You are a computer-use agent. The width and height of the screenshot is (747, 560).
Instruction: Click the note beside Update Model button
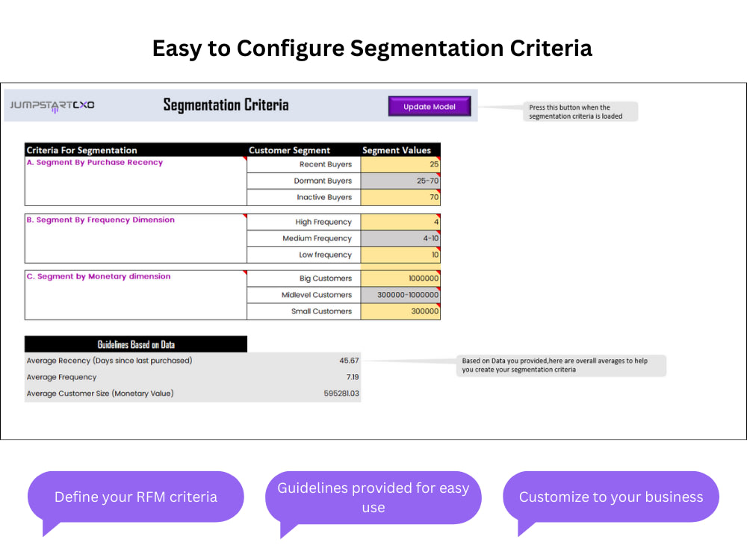(580, 111)
